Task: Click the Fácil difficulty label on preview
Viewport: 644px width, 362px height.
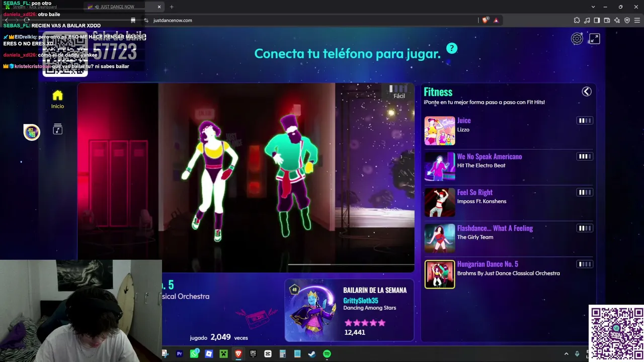Action: [399, 96]
